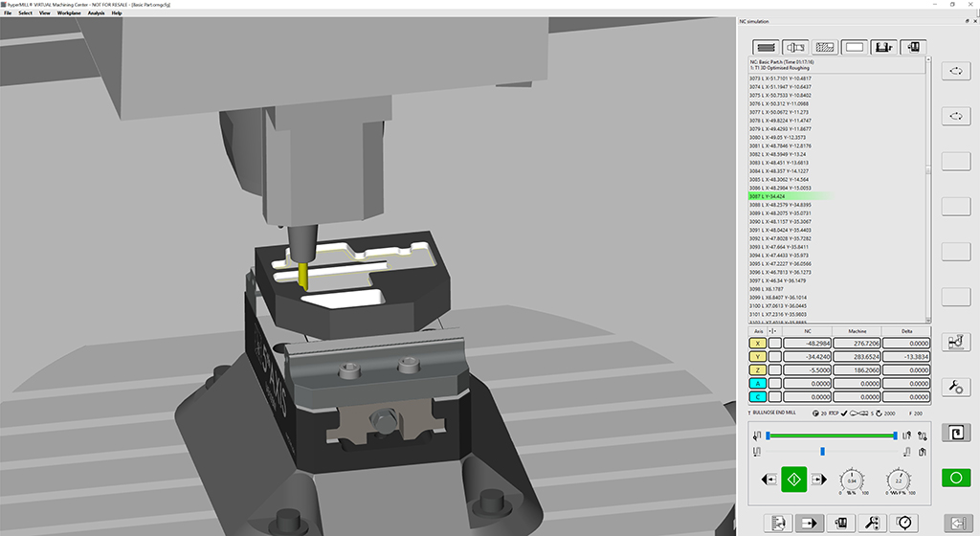Viewport: 980px width, 536px height.
Task: Click the exit arrow icon at bottom right
Action: (958, 523)
